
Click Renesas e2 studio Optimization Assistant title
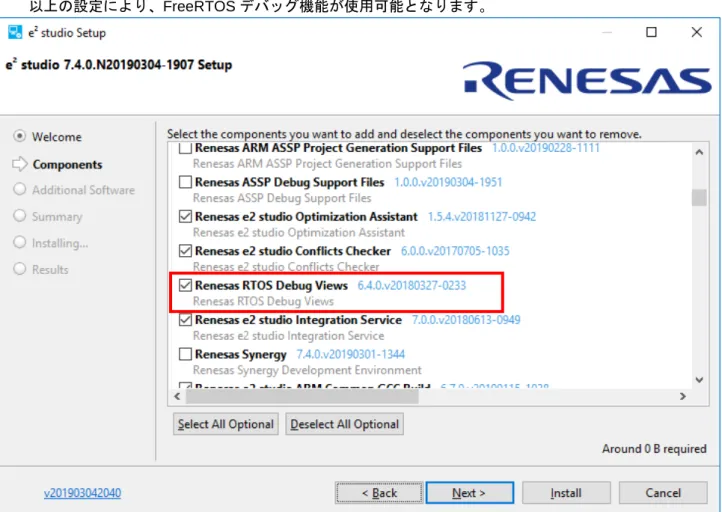(306, 216)
